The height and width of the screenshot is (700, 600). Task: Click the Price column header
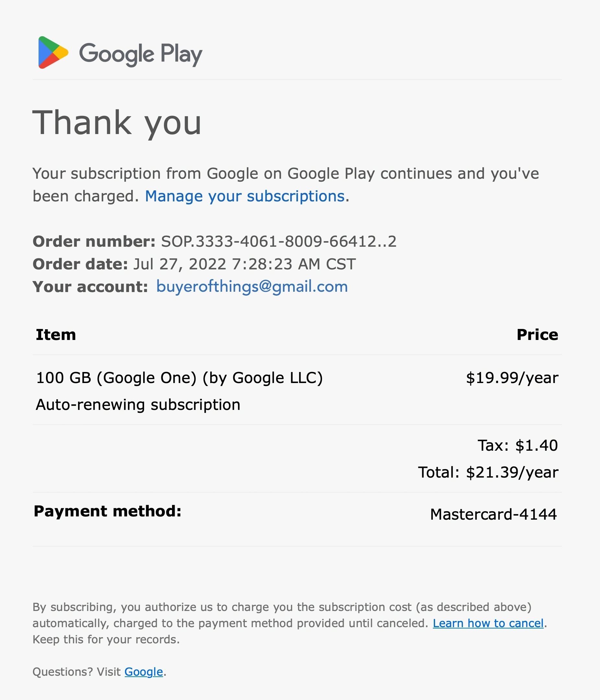[x=537, y=335]
